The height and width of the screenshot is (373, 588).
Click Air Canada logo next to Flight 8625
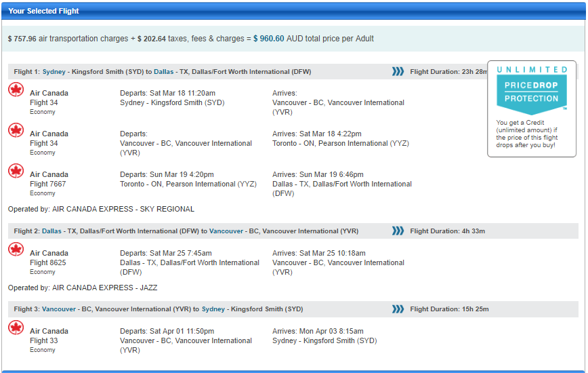coord(16,250)
